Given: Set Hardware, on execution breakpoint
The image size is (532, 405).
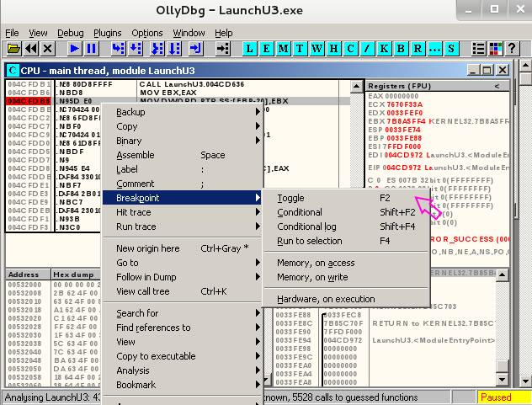Looking at the screenshot, I should [x=346, y=299].
